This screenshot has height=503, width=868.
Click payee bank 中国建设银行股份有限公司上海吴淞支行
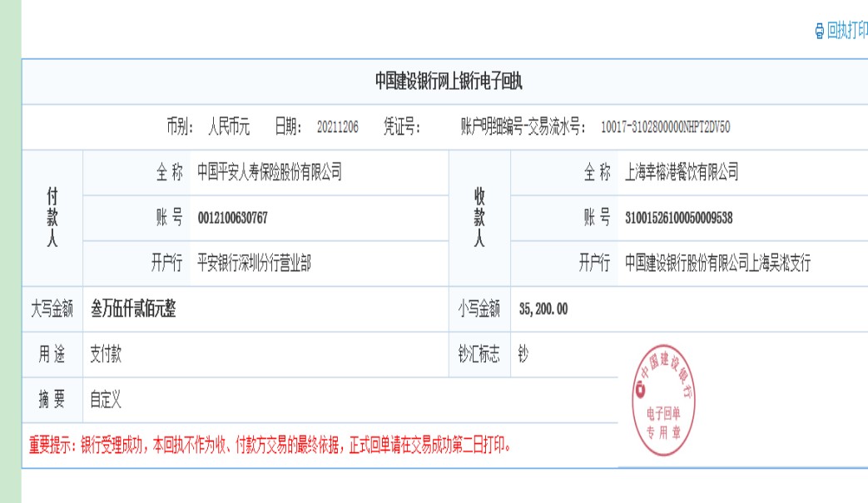click(x=717, y=264)
